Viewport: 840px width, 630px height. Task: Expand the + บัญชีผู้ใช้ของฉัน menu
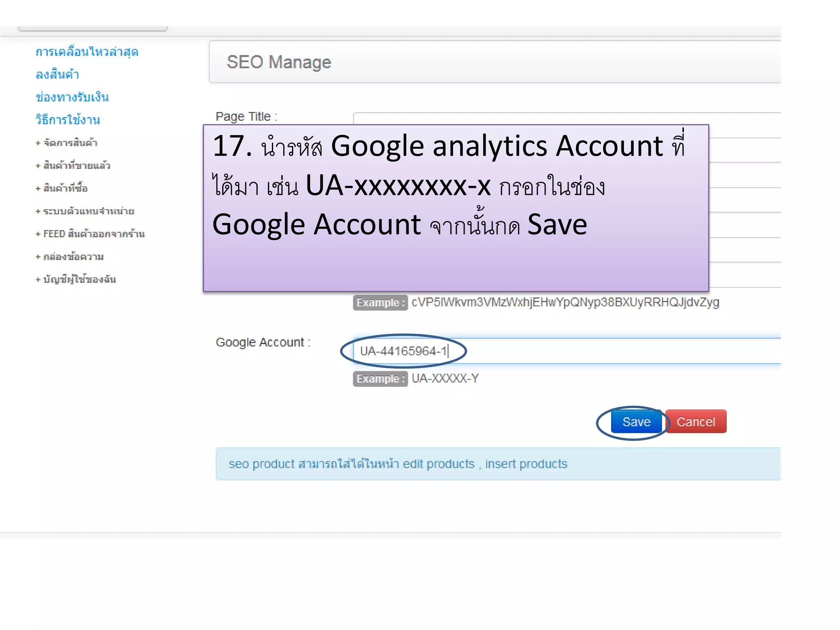point(75,279)
